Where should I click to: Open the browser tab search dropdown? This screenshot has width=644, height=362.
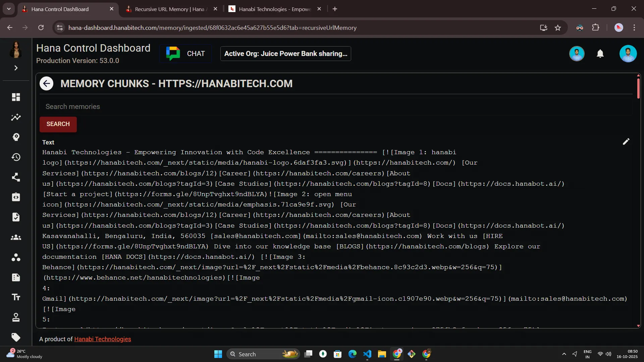9,9
